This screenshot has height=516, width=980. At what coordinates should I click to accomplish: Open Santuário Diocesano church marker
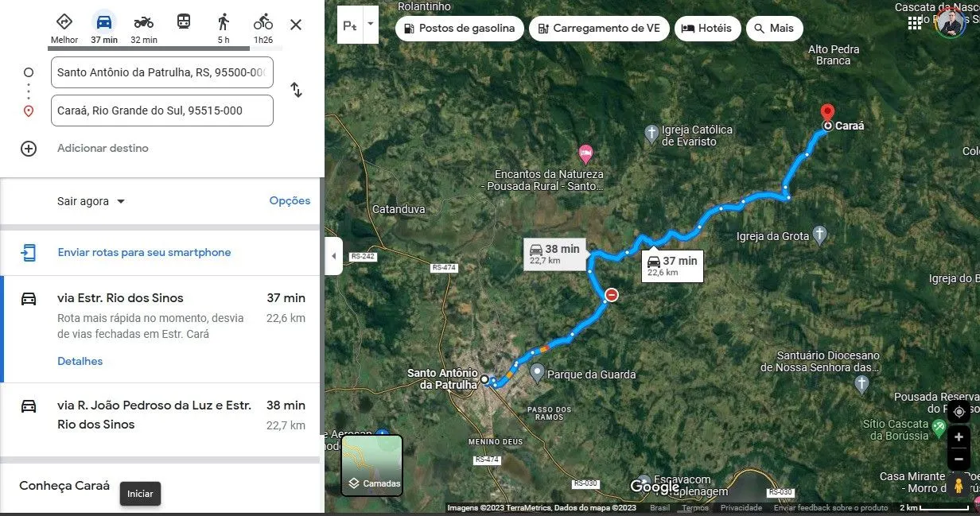click(861, 383)
